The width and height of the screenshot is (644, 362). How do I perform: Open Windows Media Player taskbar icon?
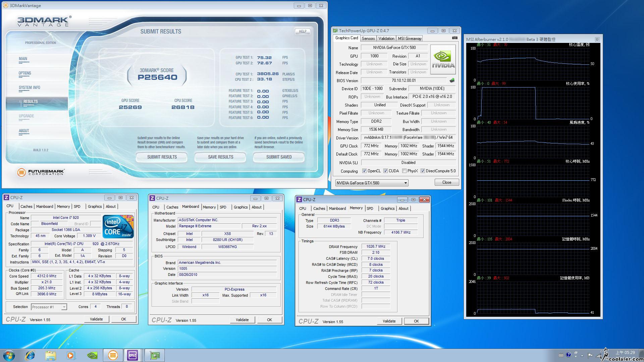[71, 355]
